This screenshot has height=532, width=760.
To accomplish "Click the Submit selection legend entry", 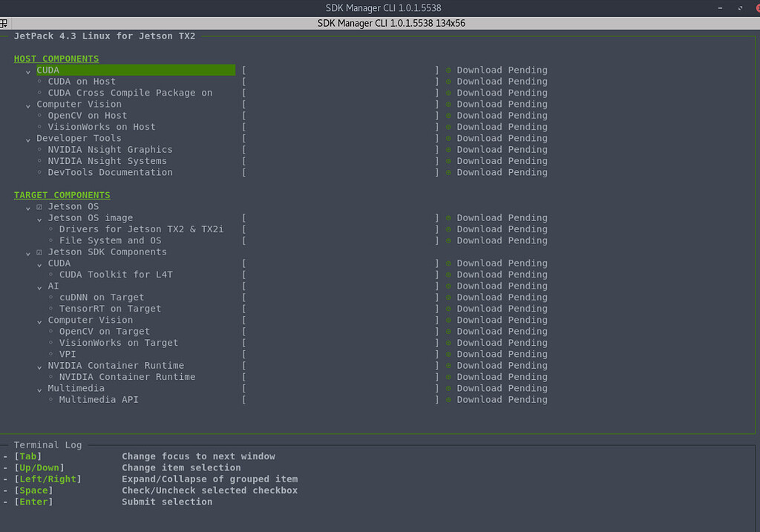I will (156, 501).
